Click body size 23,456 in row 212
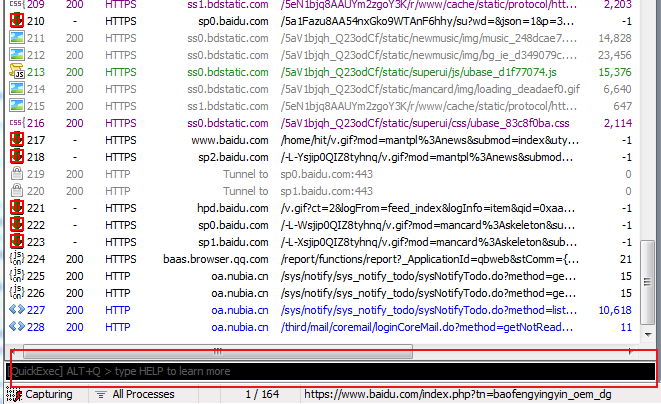This screenshot has height=404, width=661. [x=615, y=55]
